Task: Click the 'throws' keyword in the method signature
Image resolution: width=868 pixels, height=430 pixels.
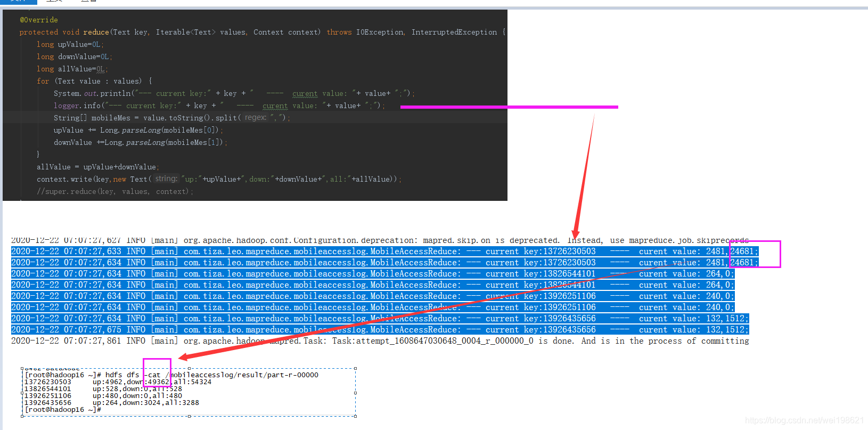Action: 339,32
